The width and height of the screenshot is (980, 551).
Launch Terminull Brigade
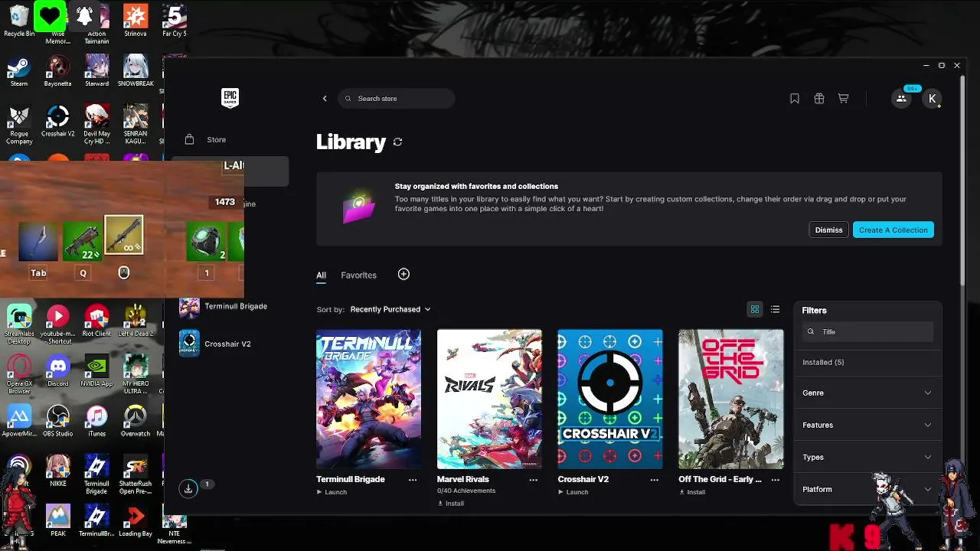332,492
